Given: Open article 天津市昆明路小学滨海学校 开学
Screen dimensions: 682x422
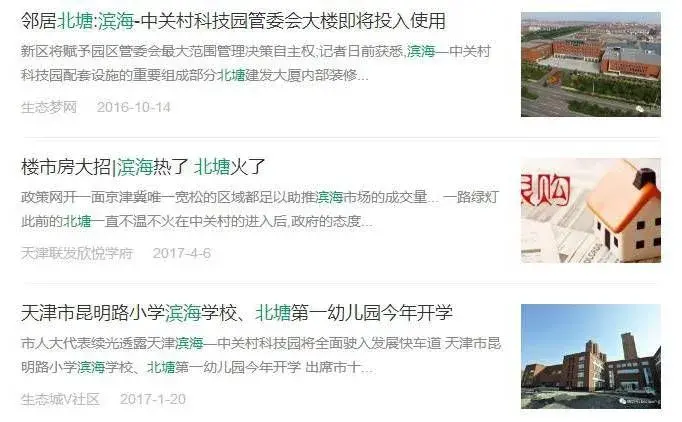Looking at the screenshot, I should point(237,313).
